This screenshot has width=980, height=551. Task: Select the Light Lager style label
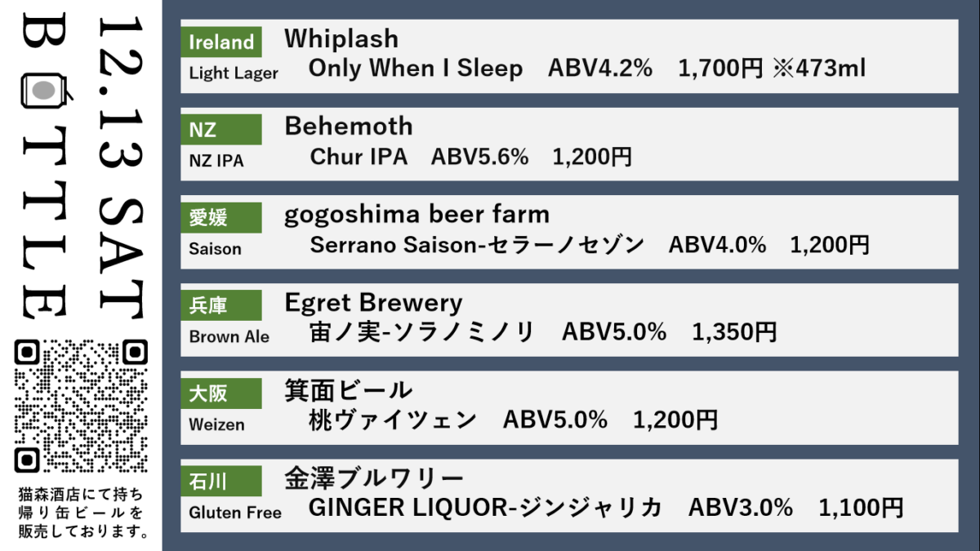coord(234,73)
